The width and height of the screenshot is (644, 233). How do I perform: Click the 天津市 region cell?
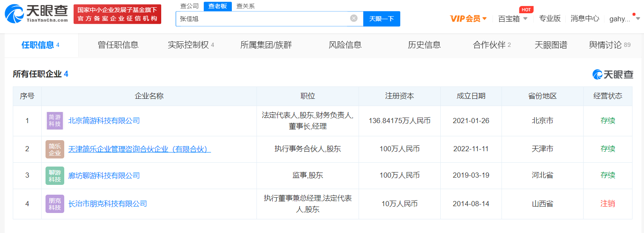pos(542,149)
